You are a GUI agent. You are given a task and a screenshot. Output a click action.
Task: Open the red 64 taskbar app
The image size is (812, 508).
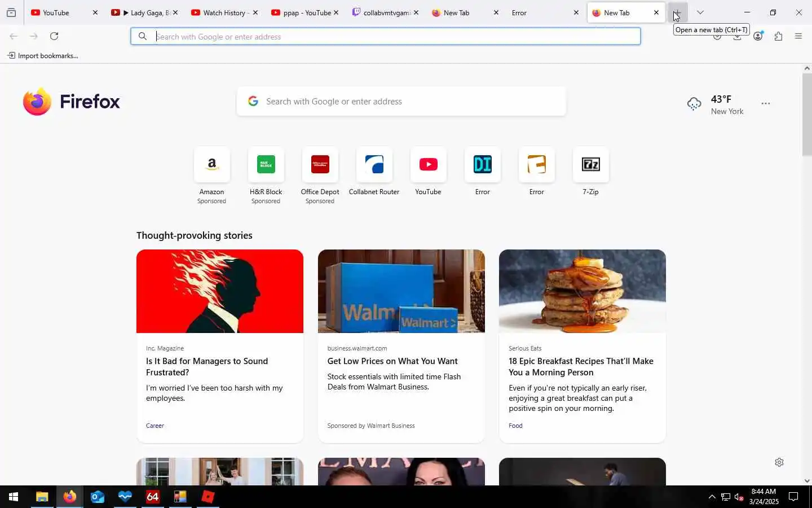[x=153, y=497]
